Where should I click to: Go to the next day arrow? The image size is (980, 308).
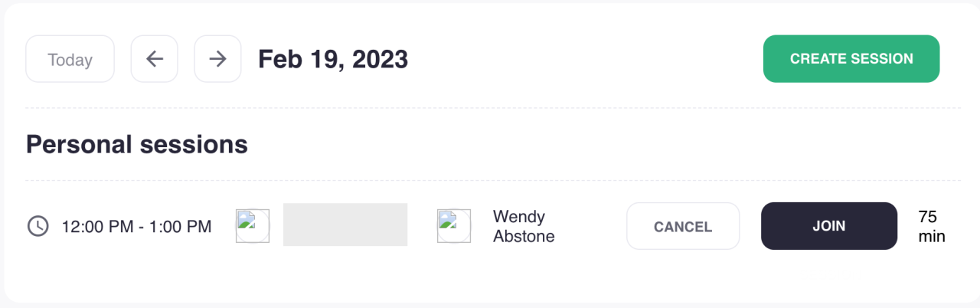[x=218, y=59]
